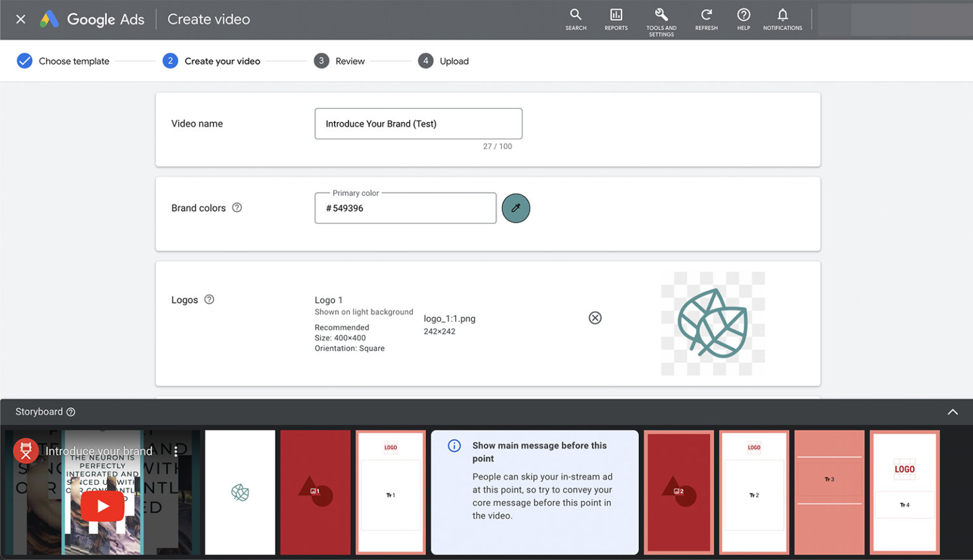Image resolution: width=973 pixels, height=560 pixels.
Task: Play the Introduce your brand preview video
Action: coord(103,506)
